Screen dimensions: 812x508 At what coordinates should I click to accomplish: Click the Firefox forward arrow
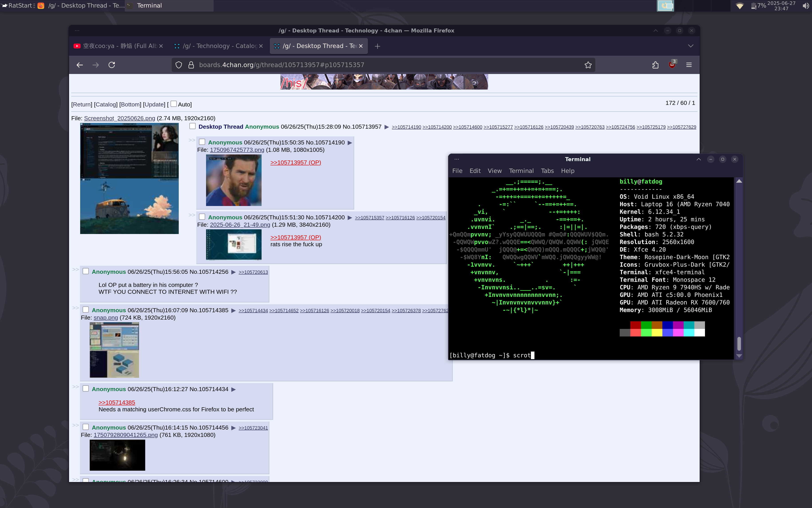[96, 65]
